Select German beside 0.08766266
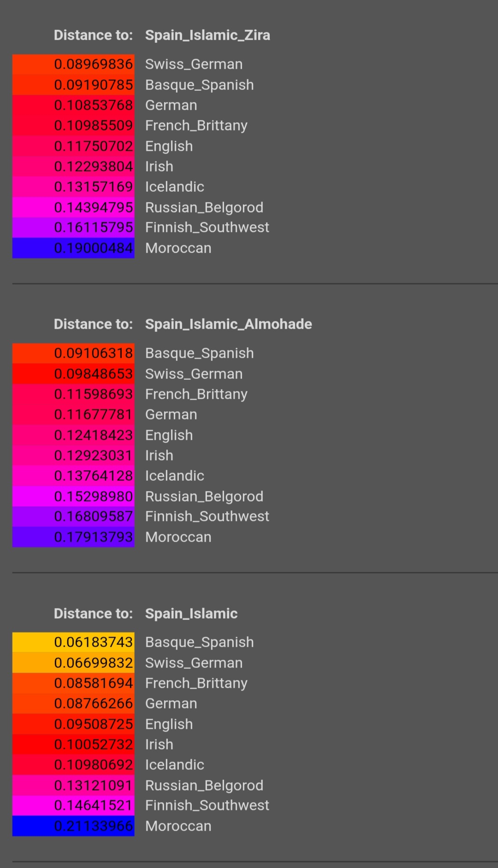This screenshot has width=498, height=868. (171, 703)
